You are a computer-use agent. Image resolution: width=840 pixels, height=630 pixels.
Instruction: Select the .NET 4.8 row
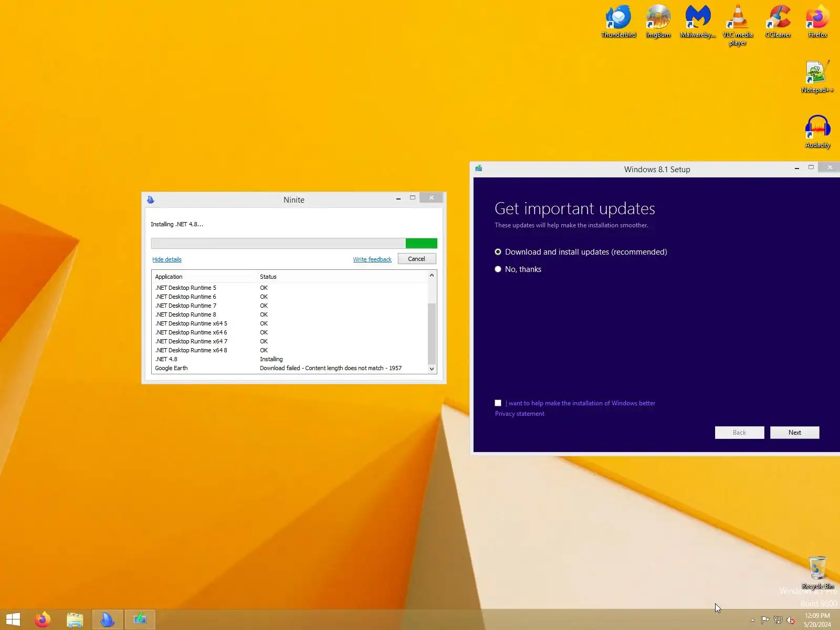coord(289,359)
